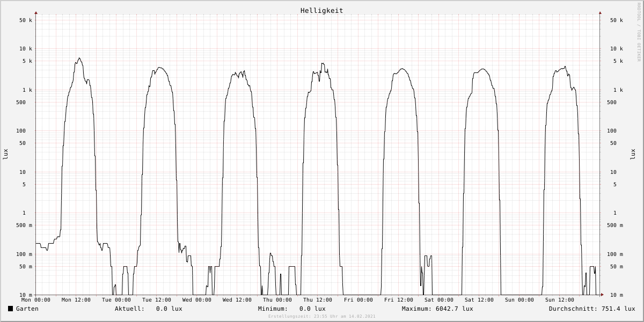Select the '100 m' label on the right axis
644x322 pixels.
[615, 254]
